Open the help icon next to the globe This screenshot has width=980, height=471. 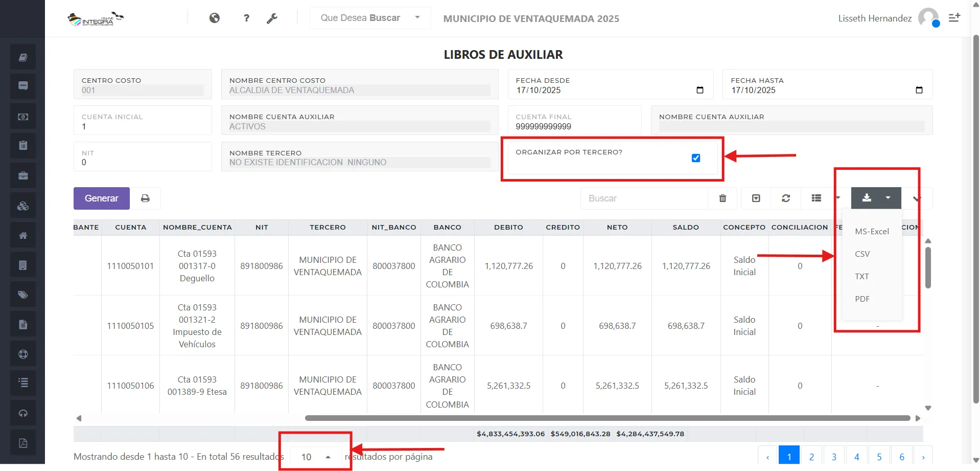[247, 18]
